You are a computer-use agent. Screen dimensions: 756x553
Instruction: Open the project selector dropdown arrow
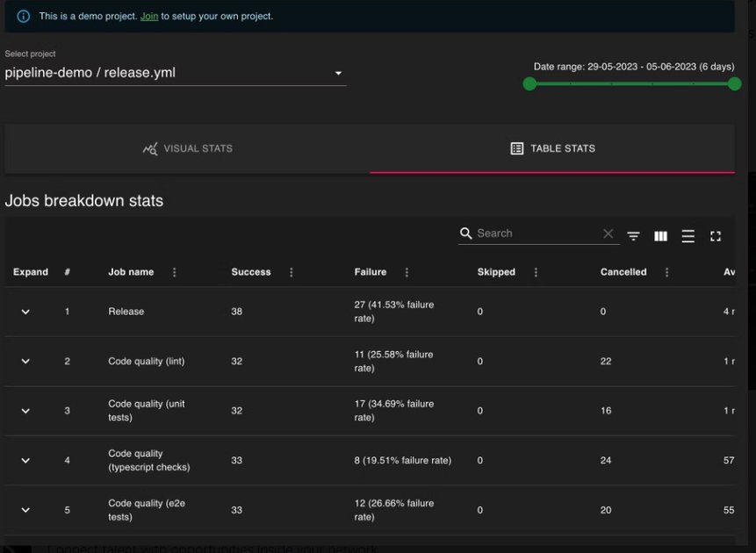click(338, 75)
